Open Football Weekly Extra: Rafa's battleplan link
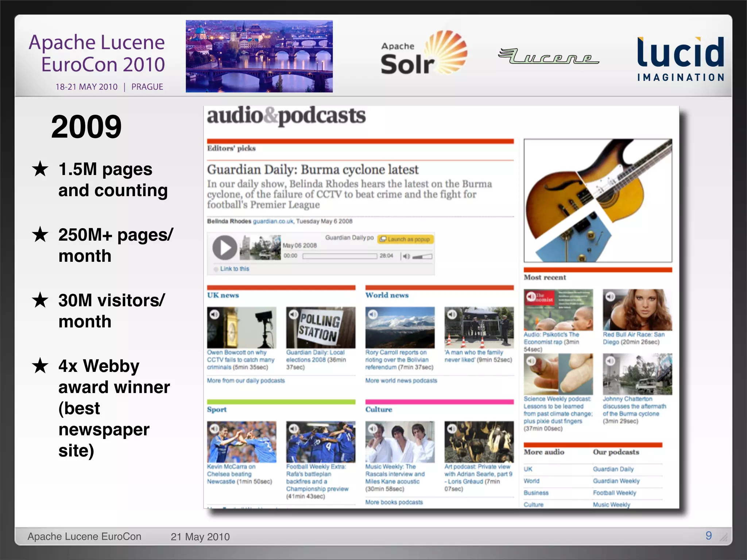This screenshot has height=560, width=747. [x=317, y=481]
